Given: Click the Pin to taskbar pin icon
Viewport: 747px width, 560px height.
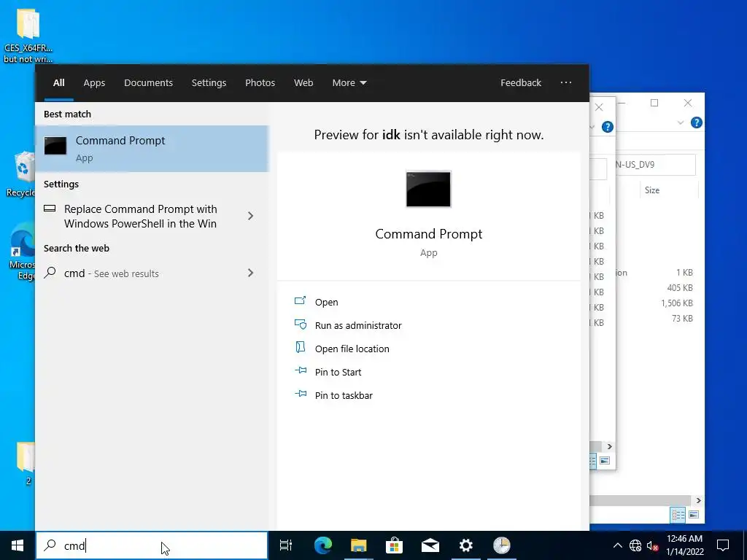Looking at the screenshot, I should (x=300, y=394).
